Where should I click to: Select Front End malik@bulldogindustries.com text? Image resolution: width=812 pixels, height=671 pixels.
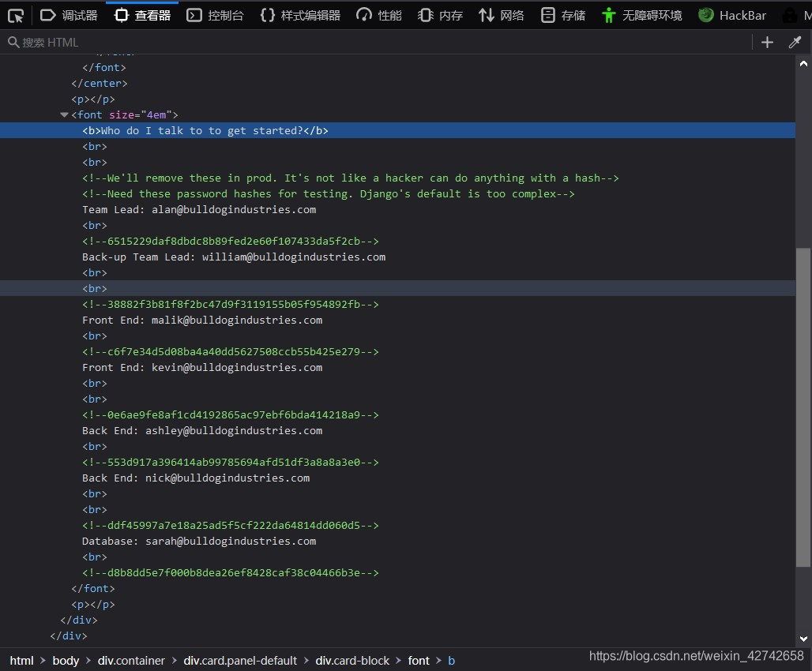[x=202, y=320]
